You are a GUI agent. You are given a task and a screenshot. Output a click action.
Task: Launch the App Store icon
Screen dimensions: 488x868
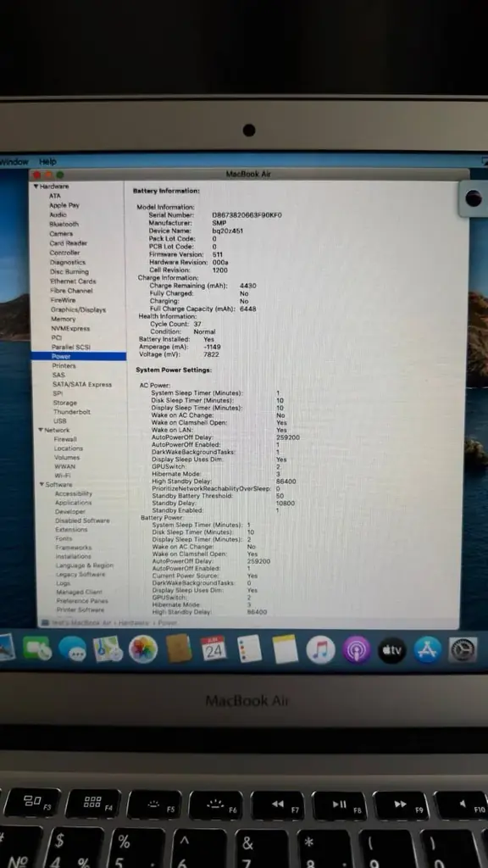click(428, 650)
